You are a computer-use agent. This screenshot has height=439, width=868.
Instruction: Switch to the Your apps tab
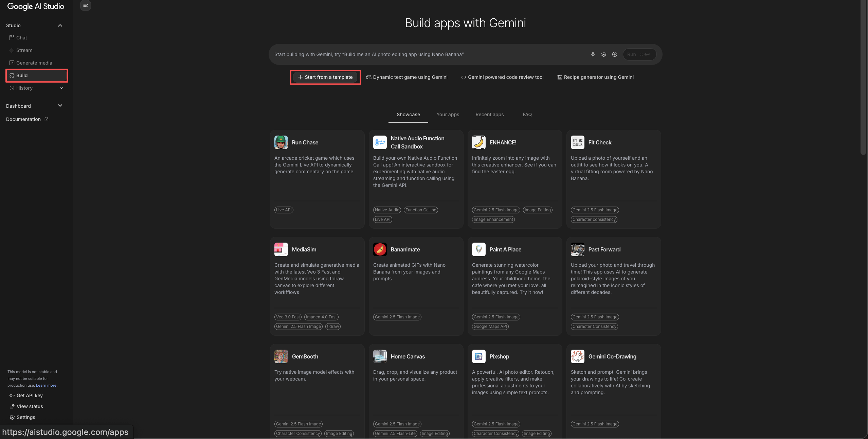448,115
